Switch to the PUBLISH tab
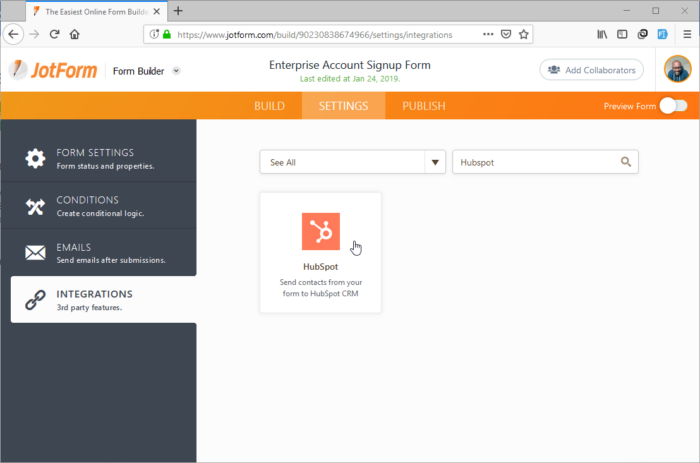 (x=424, y=106)
